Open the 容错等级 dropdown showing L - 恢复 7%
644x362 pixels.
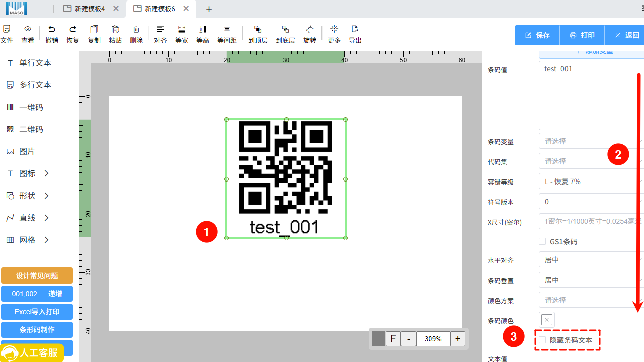[x=591, y=182]
